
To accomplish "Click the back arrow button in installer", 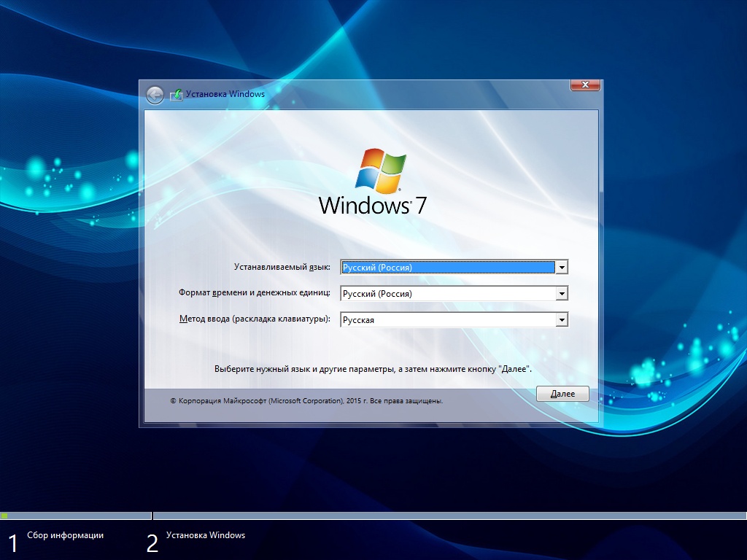I will click(x=155, y=96).
